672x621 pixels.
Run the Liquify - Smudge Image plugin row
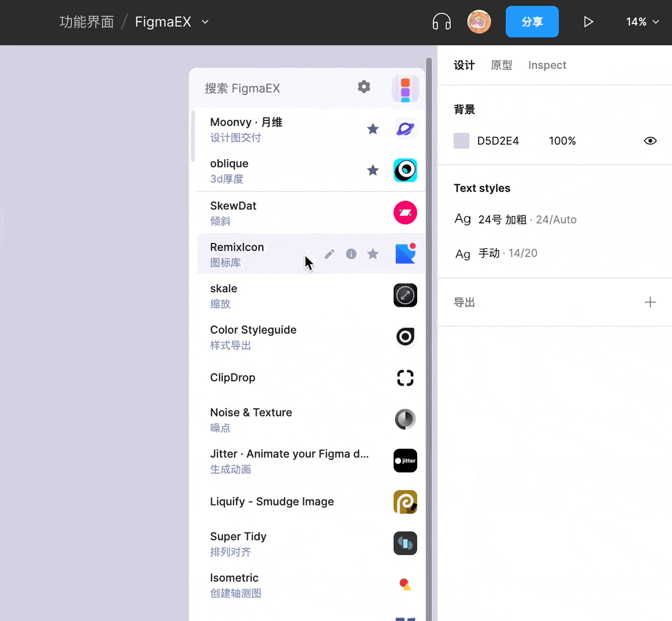click(311, 502)
